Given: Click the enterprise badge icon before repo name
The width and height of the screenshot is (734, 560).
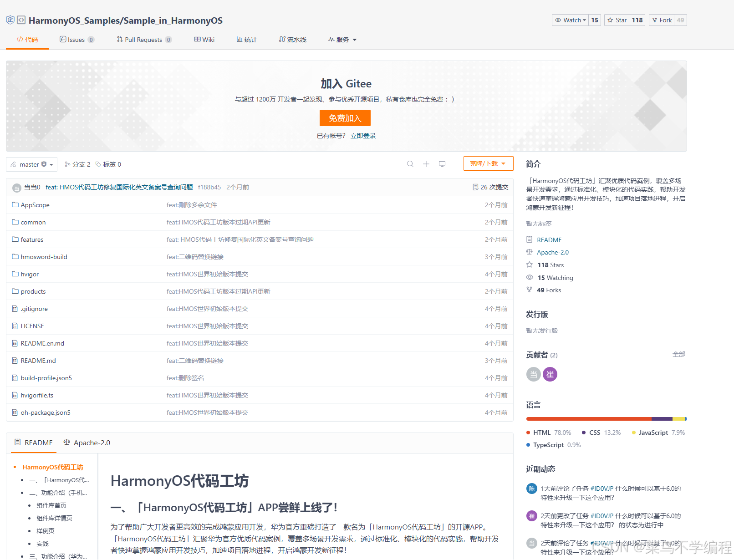Looking at the screenshot, I should click(x=10, y=20).
